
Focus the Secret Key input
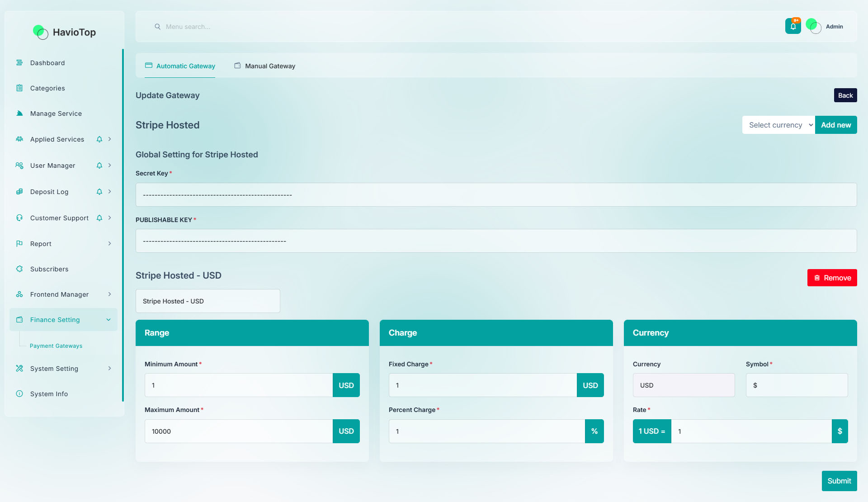click(x=496, y=195)
